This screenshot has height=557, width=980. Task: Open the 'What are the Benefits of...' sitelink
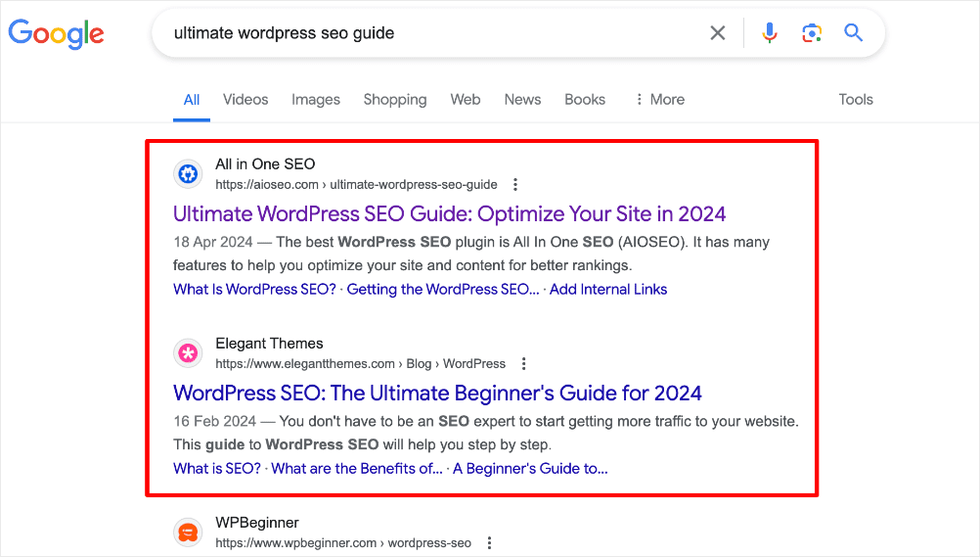click(x=357, y=469)
